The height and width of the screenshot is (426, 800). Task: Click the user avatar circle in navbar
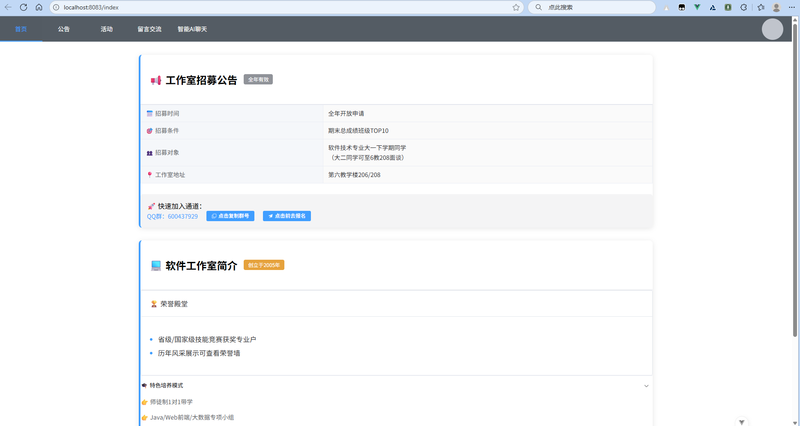pos(772,29)
